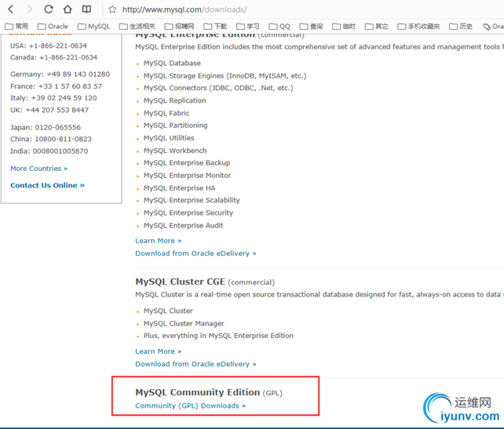Screen dimensions: 504x429
Task: Click the India sales phone number
Action: pos(60,151)
